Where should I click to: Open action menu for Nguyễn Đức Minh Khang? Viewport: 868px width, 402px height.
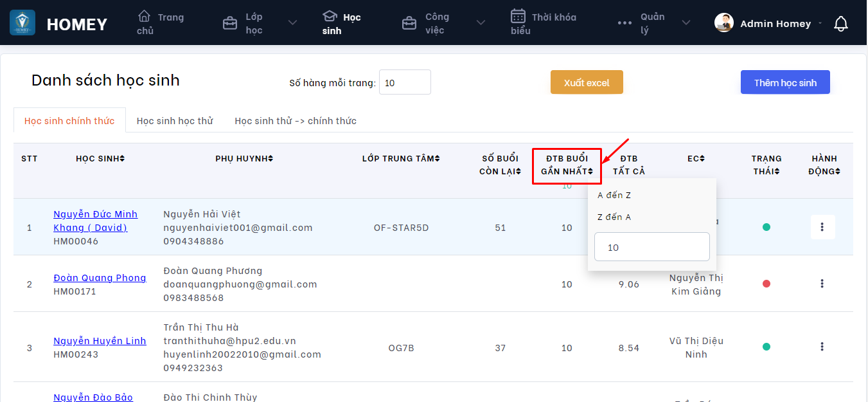822,227
